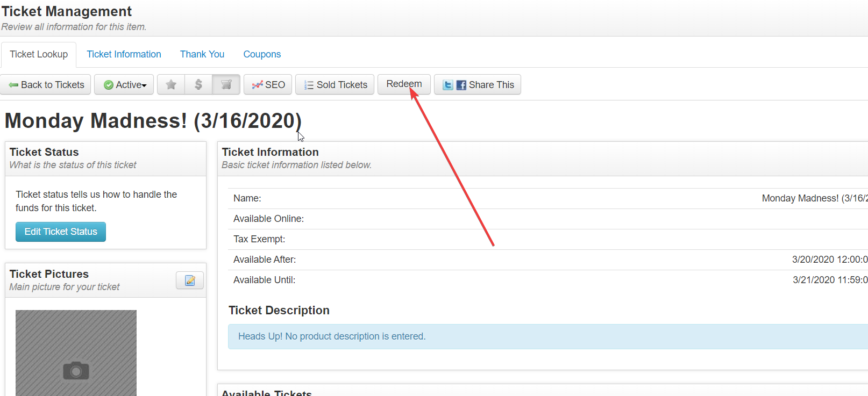Go back using Back to Tickets arrow
Image resolution: width=868 pixels, height=396 pixels.
pos(46,85)
